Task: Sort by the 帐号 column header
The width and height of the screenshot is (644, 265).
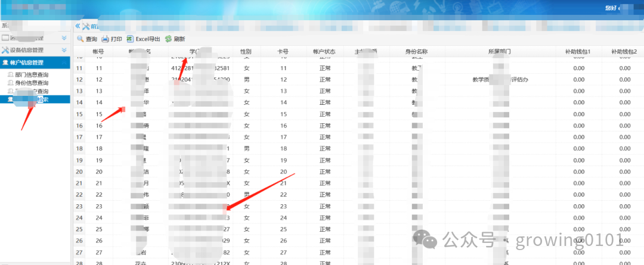Action: (98, 52)
